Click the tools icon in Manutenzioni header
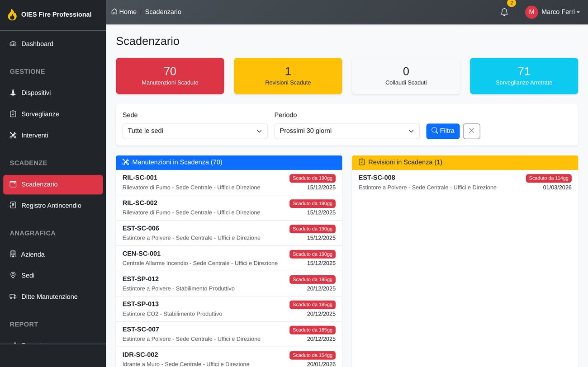The height and width of the screenshot is (367, 588). point(126,162)
